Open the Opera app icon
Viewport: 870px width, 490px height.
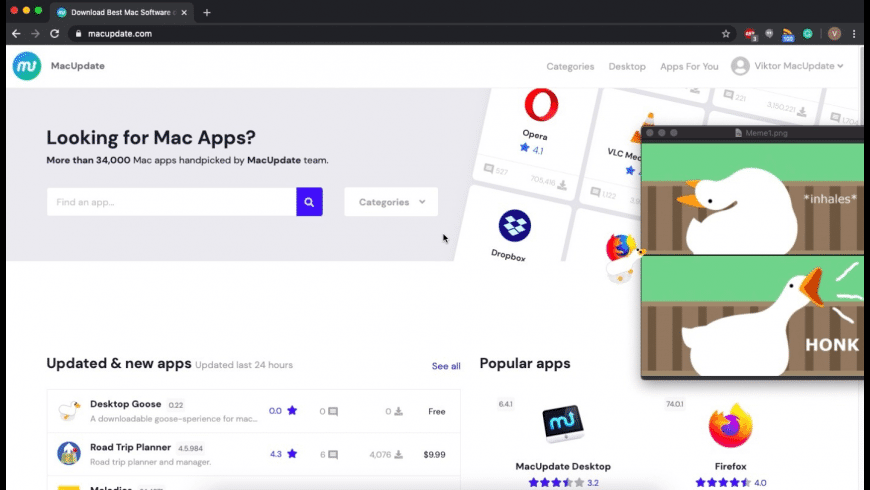coord(541,104)
